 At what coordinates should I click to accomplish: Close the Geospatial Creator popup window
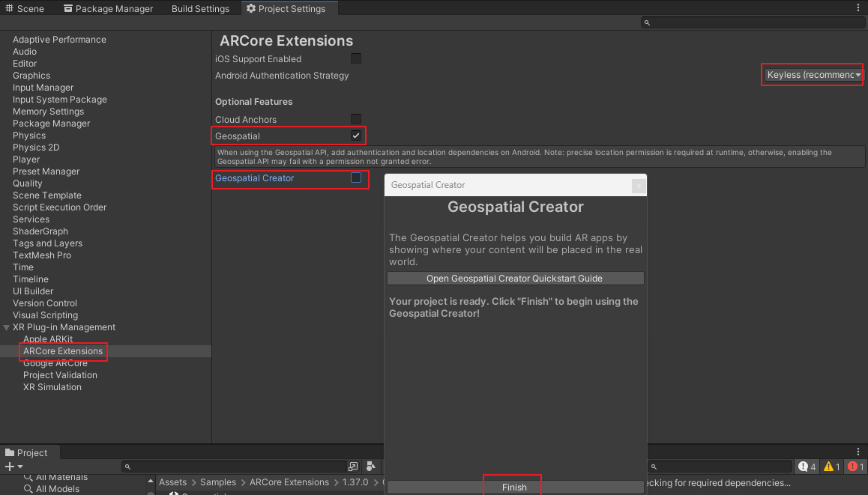(638, 185)
